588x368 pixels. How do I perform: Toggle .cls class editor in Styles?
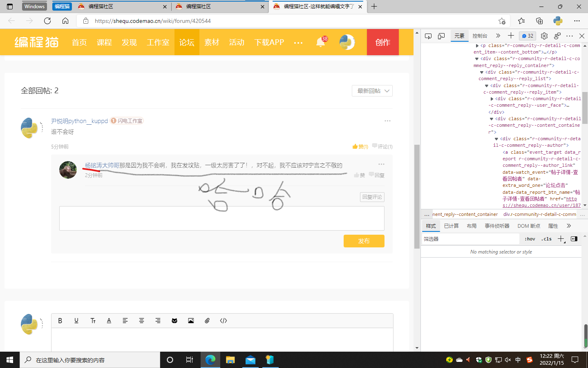pyautogui.click(x=546, y=239)
